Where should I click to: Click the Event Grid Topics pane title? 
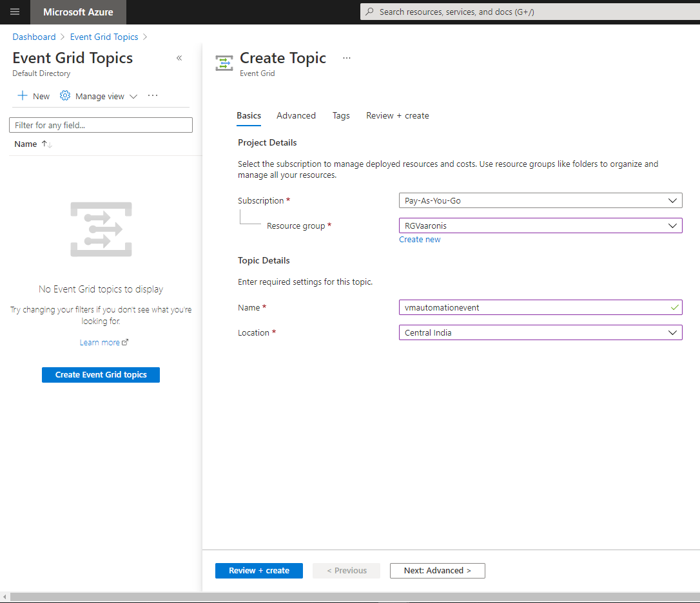73,58
